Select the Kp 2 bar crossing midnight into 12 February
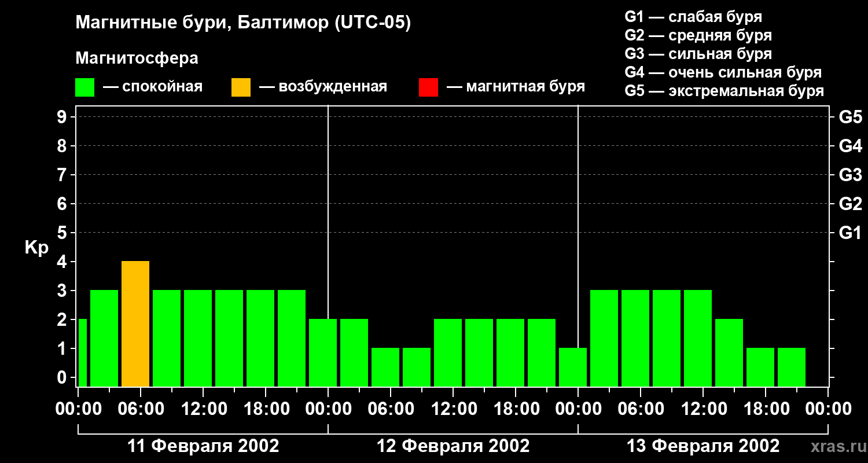 tap(323, 352)
